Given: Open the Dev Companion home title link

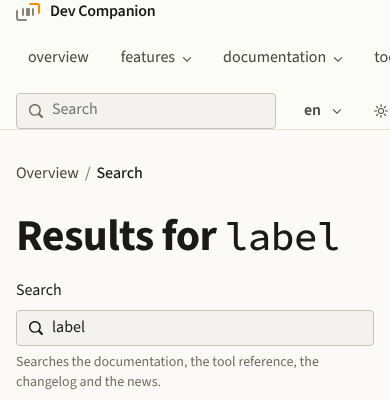Looking at the screenshot, I should pos(103,11).
